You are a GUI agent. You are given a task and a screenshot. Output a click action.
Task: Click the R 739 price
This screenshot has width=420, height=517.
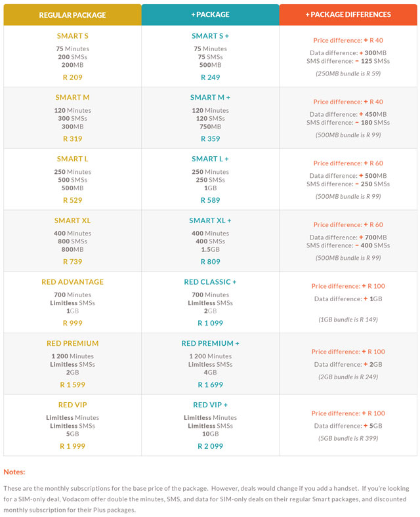coord(72,262)
